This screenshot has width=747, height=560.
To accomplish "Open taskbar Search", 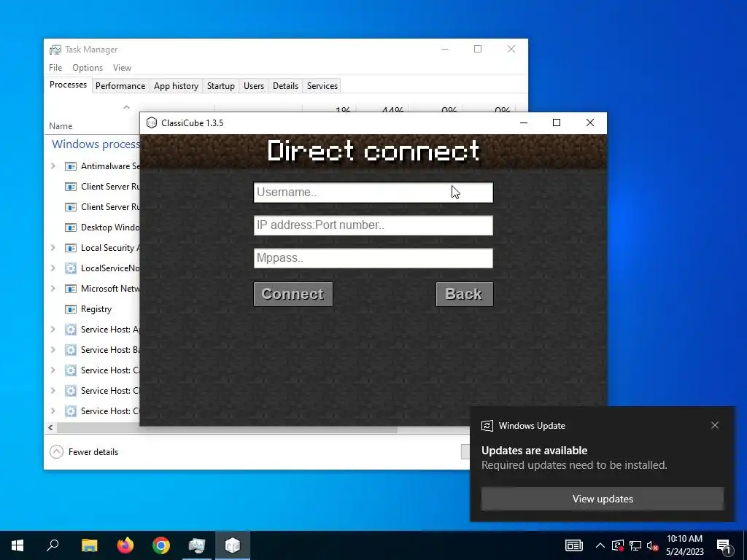I will pyautogui.click(x=53, y=545).
